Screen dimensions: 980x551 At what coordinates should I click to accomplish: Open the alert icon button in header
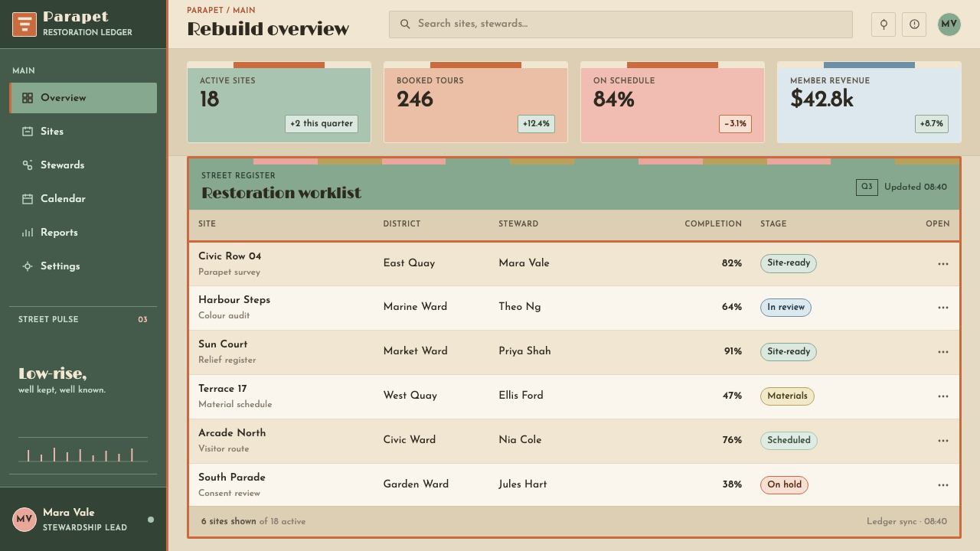(914, 24)
